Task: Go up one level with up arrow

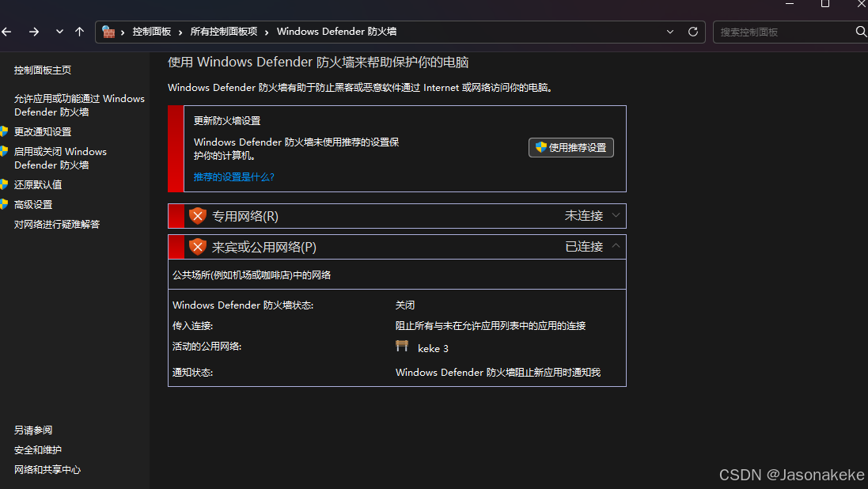Action: [80, 32]
